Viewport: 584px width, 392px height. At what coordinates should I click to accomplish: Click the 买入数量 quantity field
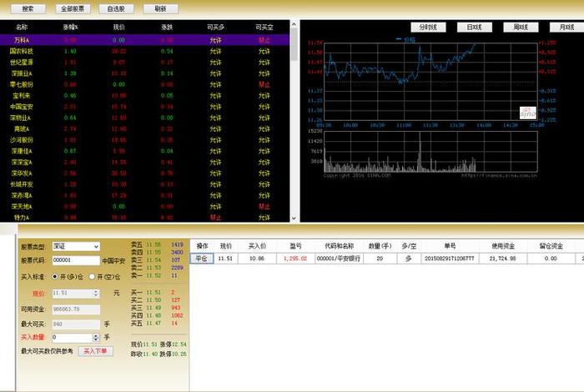(x=73, y=337)
